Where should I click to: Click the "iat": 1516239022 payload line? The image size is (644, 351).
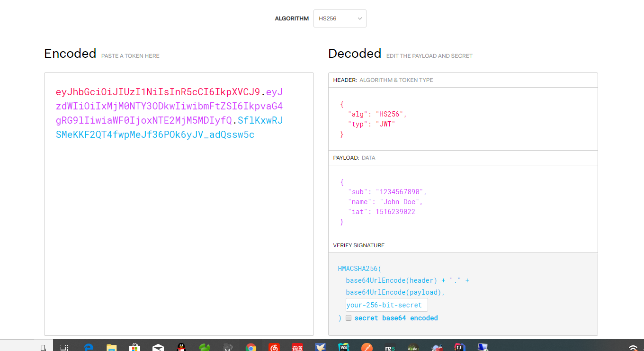[x=382, y=212]
